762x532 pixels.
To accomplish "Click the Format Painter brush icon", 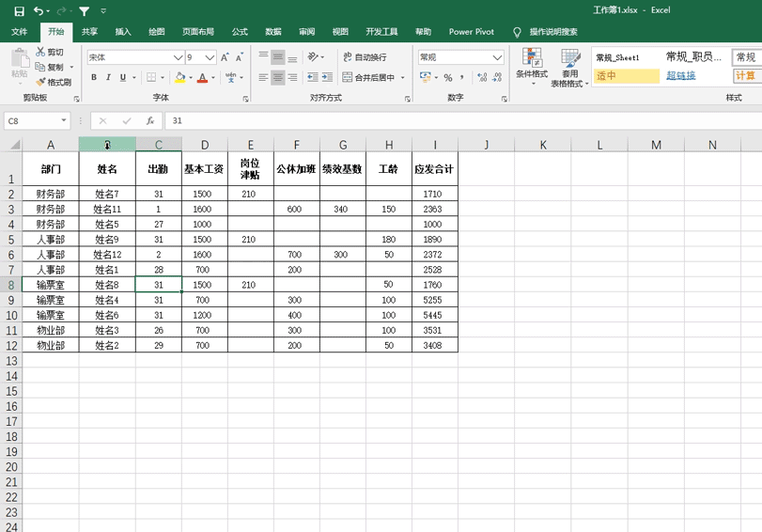I will [x=40, y=82].
